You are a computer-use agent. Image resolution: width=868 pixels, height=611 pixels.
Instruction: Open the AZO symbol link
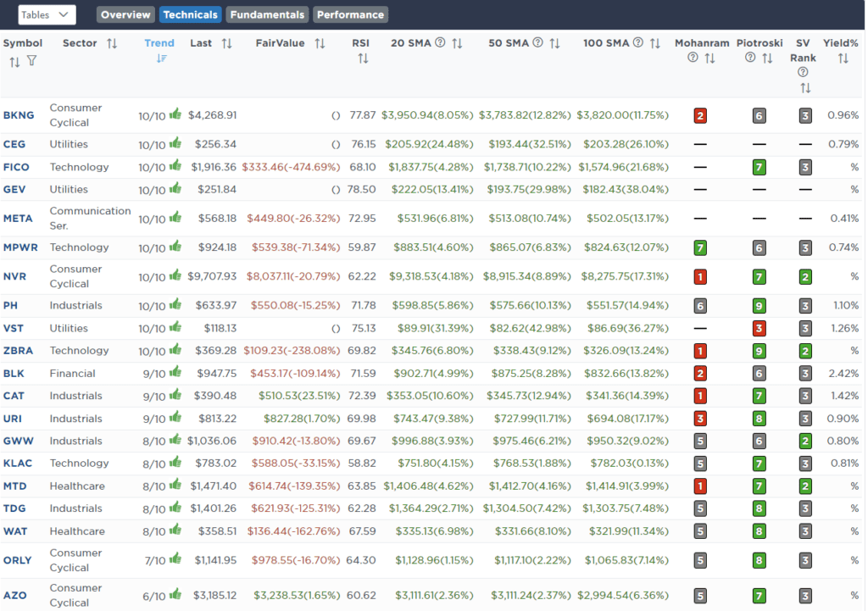tap(15, 596)
